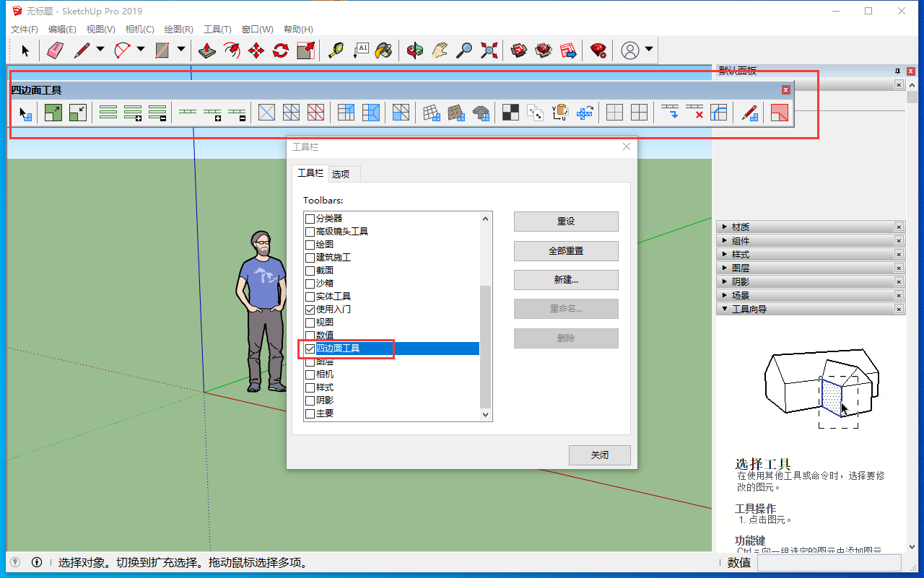Select the Eraser tool
Viewport: 924px width, 578px height.
56,51
